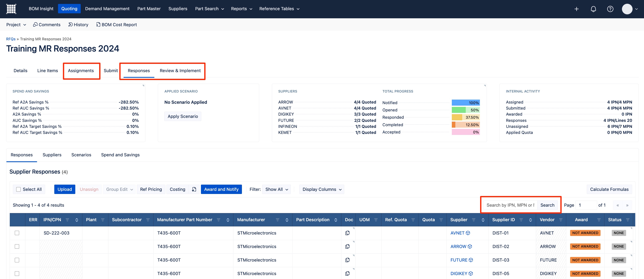Open the Project dropdown
This screenshot has height=279, width=644.
pyautogui.click(x=16, y=25)
